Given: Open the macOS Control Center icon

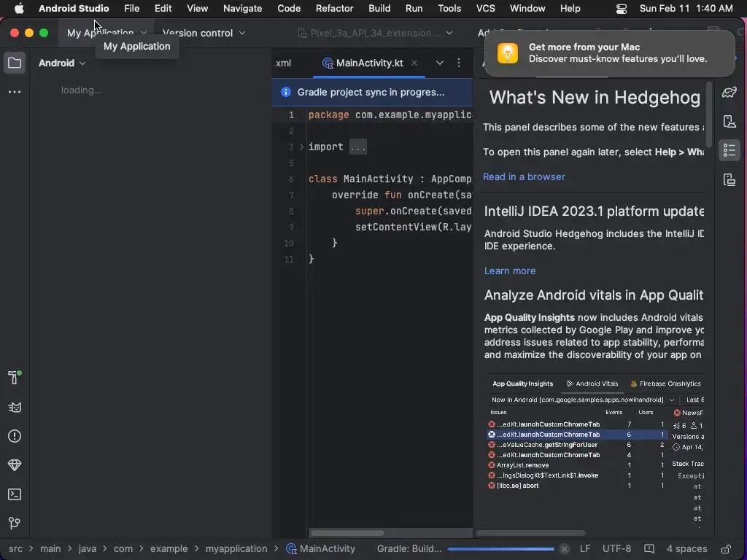Looking at the screenshot, I should 622,8.
